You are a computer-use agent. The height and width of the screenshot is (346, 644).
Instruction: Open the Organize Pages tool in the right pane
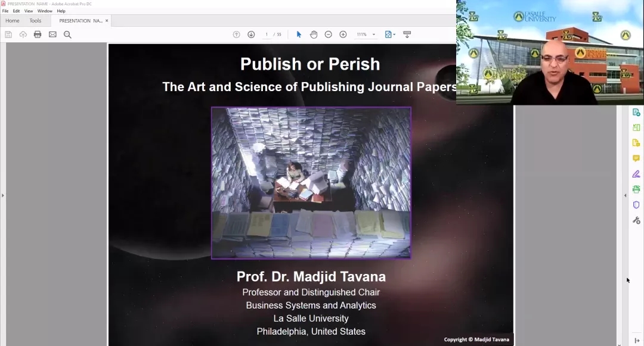coord(636,127)
